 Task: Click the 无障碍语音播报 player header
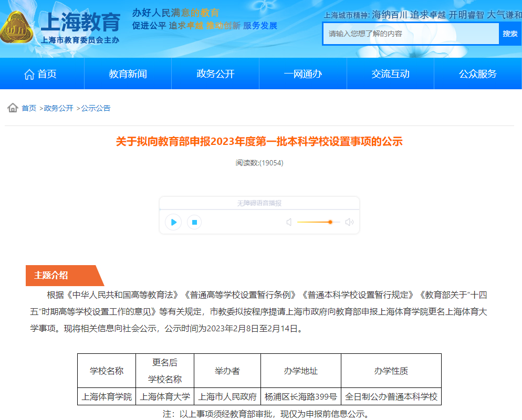pos(259,203)
